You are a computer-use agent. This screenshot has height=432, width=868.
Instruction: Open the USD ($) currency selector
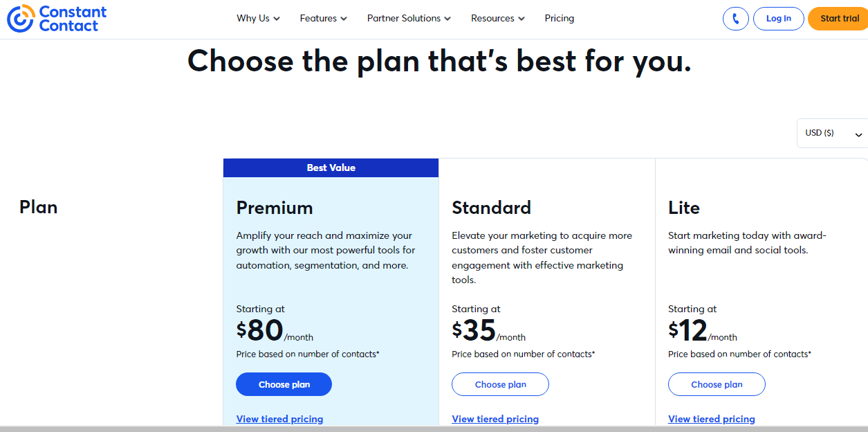(x=832, y=133)
